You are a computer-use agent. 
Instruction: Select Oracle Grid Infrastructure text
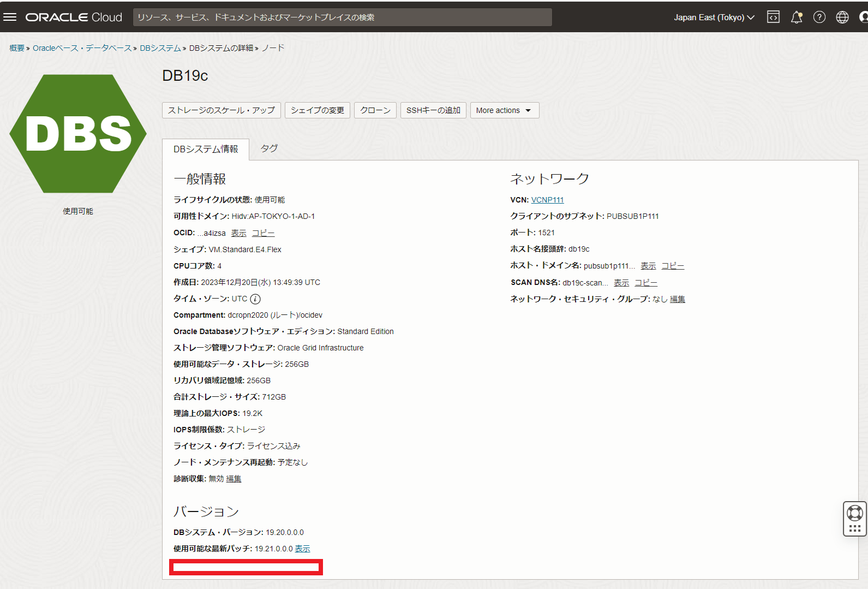320,348
